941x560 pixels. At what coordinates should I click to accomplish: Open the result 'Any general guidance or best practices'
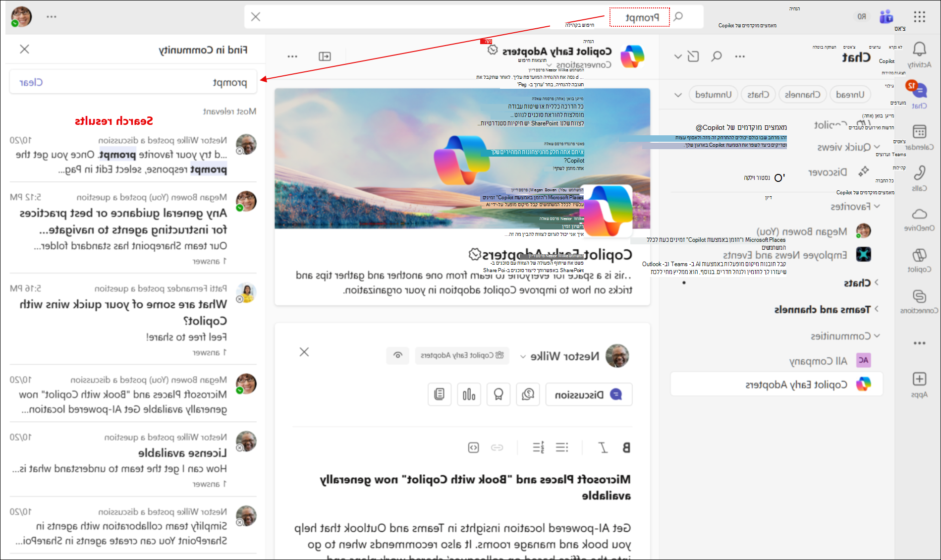(133, 227)
